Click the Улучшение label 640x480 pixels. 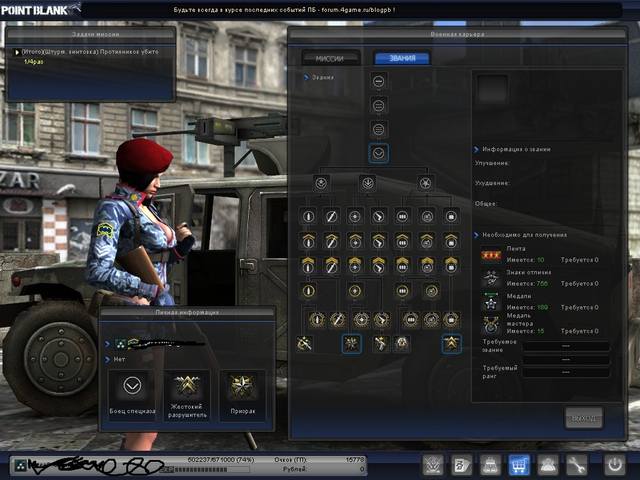tap(492, 163)
